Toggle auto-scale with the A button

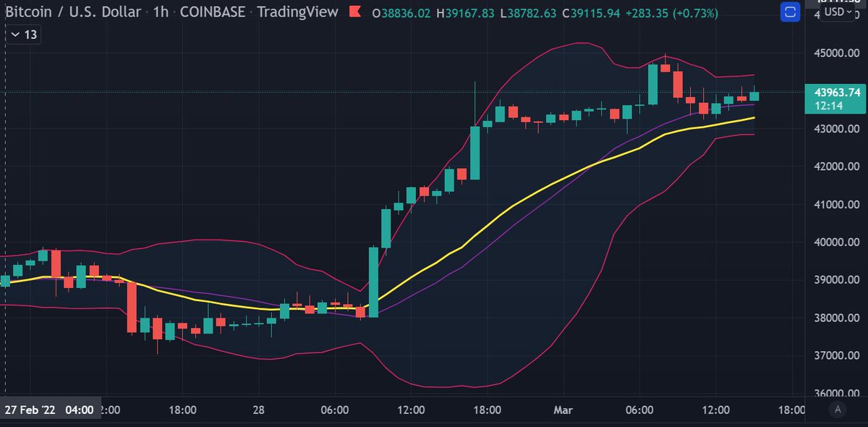pyautogui.click(x=838, y=410)
